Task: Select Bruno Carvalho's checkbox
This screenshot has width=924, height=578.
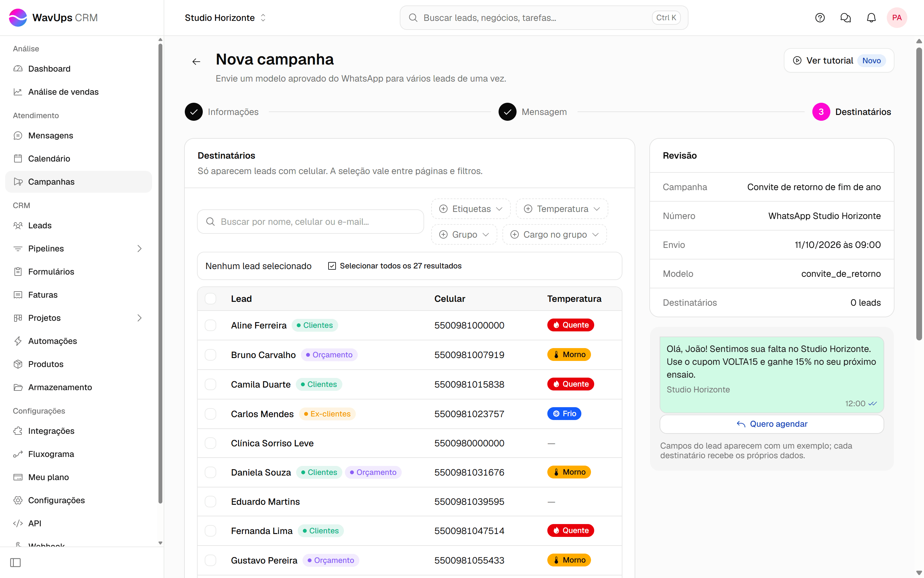Action: click(210, 355)
